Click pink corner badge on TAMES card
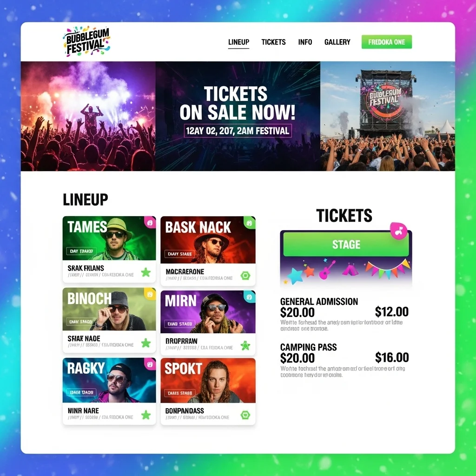Image resolution: width=476 pixels, height=476 pixels. pyautogui.click(x=150, y=223)
